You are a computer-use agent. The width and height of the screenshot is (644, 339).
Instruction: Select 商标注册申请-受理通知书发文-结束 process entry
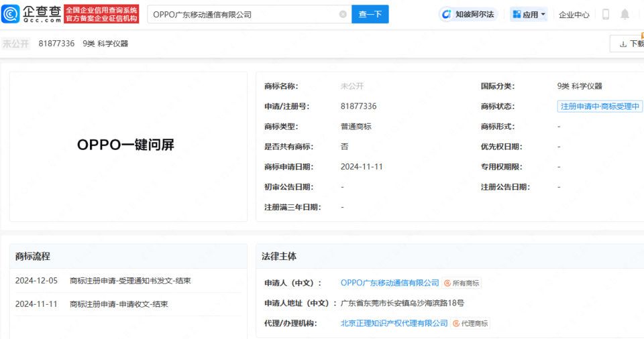[130, 281]
